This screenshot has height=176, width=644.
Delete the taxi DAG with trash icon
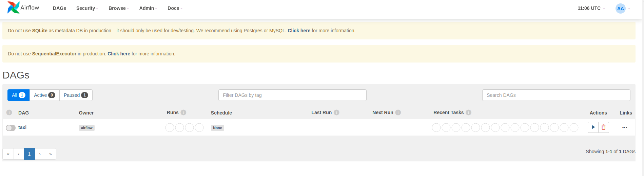pyautogui.click(x=604, y=127)
